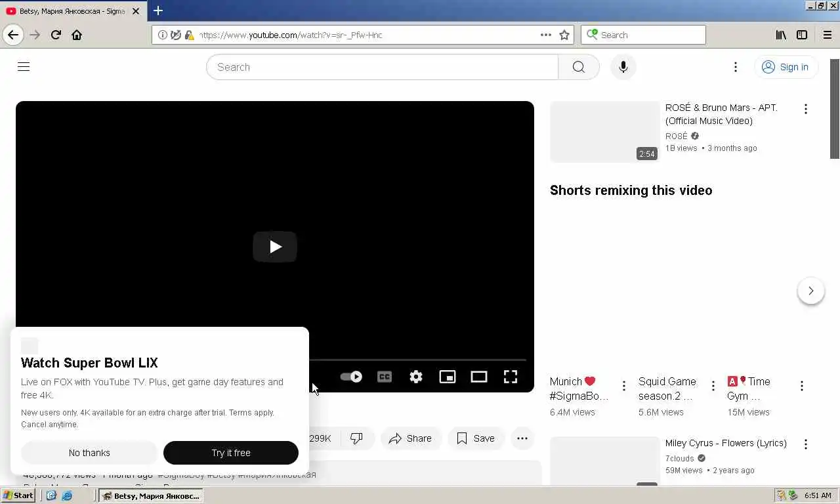Viewport: 840px width, 504px height.
Task: Open YouTube guide hamburger menu
Action: 24,67
